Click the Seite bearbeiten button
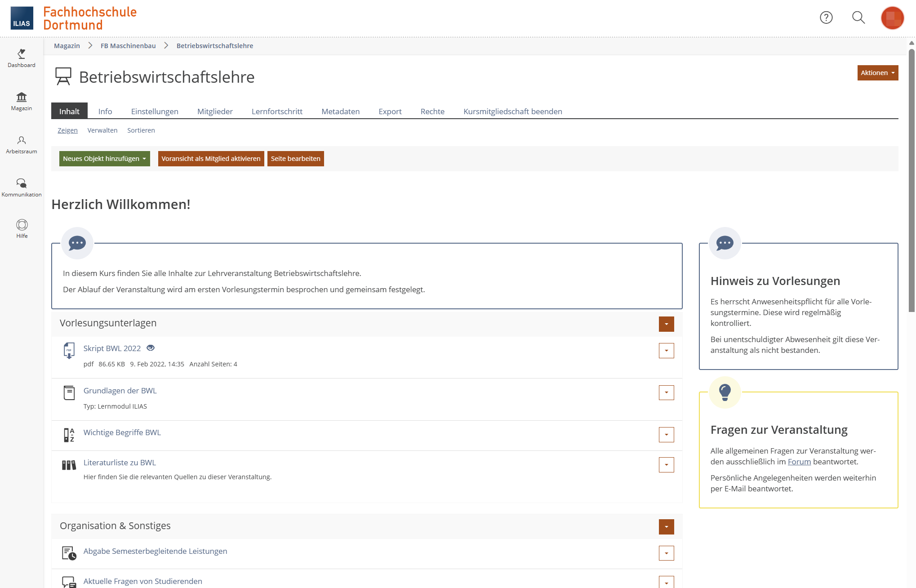The height and width of the screenshot is (588, 916). pos(295,159)
